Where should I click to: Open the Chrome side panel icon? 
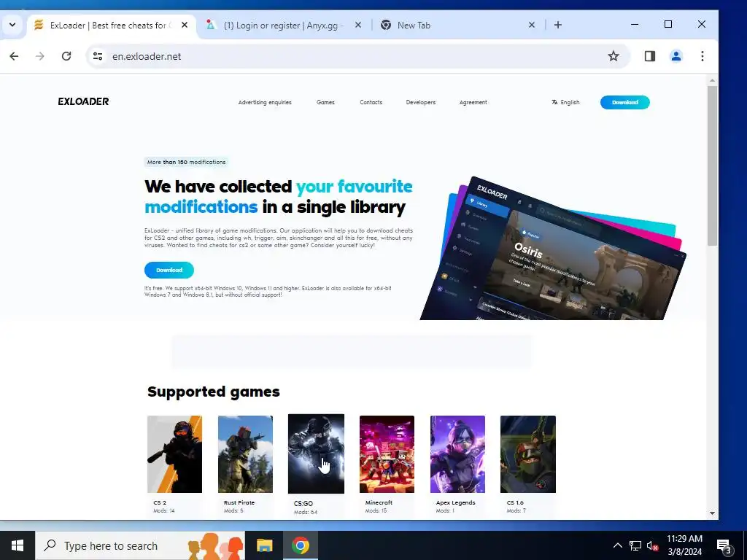650,56
